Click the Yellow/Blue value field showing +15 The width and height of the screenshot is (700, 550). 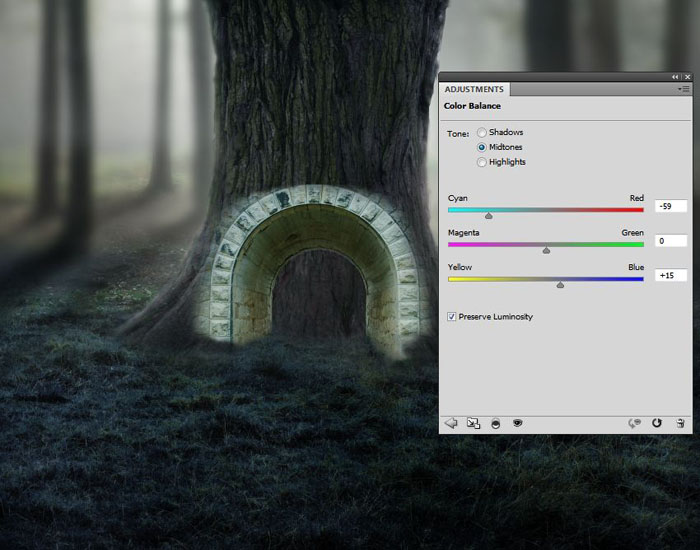(671, 275)
